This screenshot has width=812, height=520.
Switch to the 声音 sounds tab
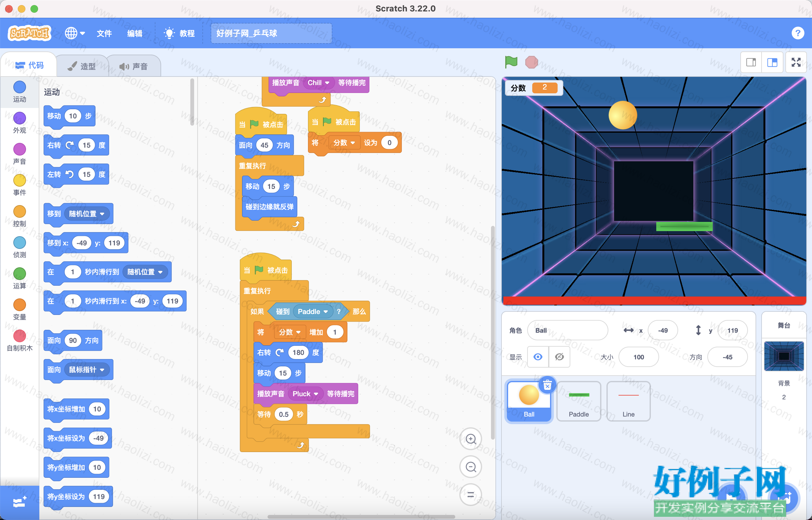pos(134,66)
